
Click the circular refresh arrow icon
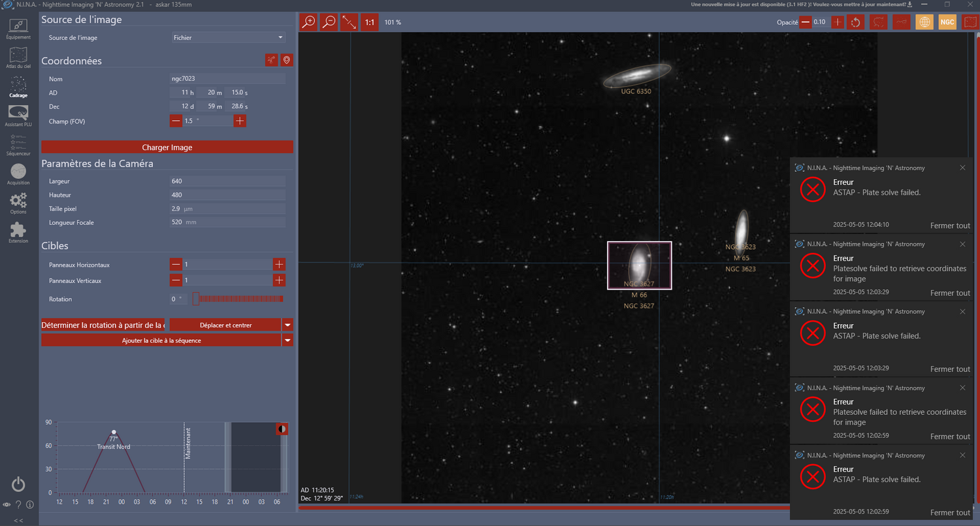point(855,22)
